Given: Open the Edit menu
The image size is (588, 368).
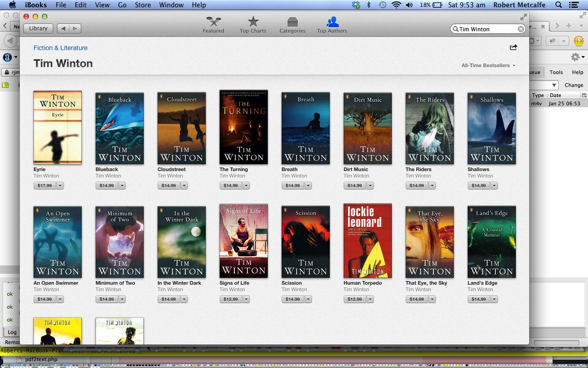Looking at the screenshot, I should pyautogui.click(x=80, y=5).
